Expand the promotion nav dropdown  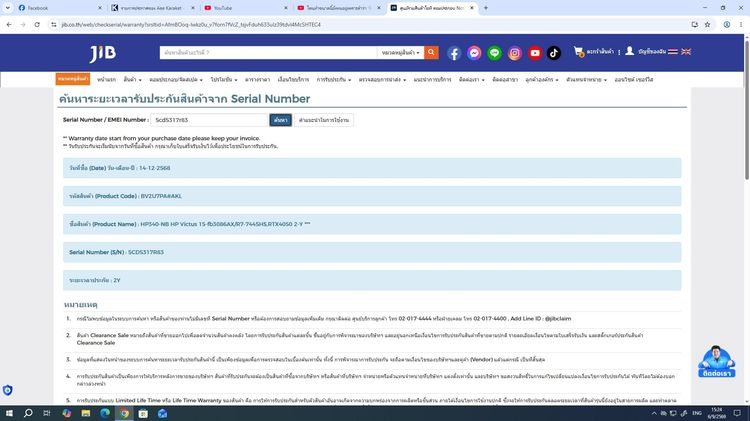(224, 79)
